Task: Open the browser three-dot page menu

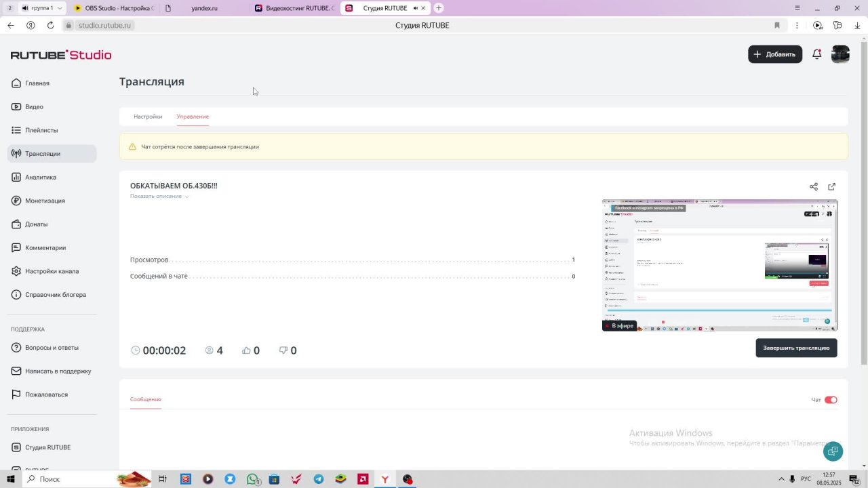Action: tap(796, 25)
